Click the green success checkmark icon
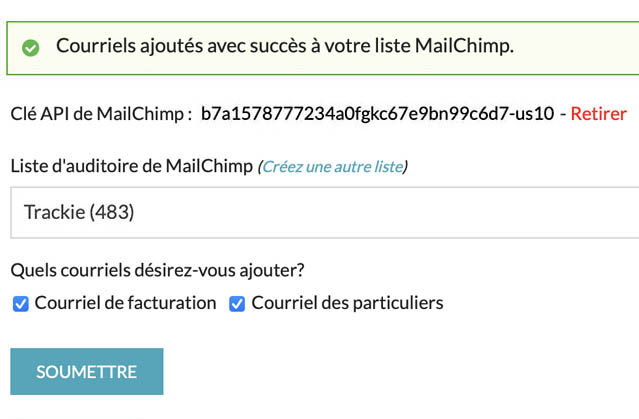This screenshot has width=639, height=419. click(x=31, y=48)
